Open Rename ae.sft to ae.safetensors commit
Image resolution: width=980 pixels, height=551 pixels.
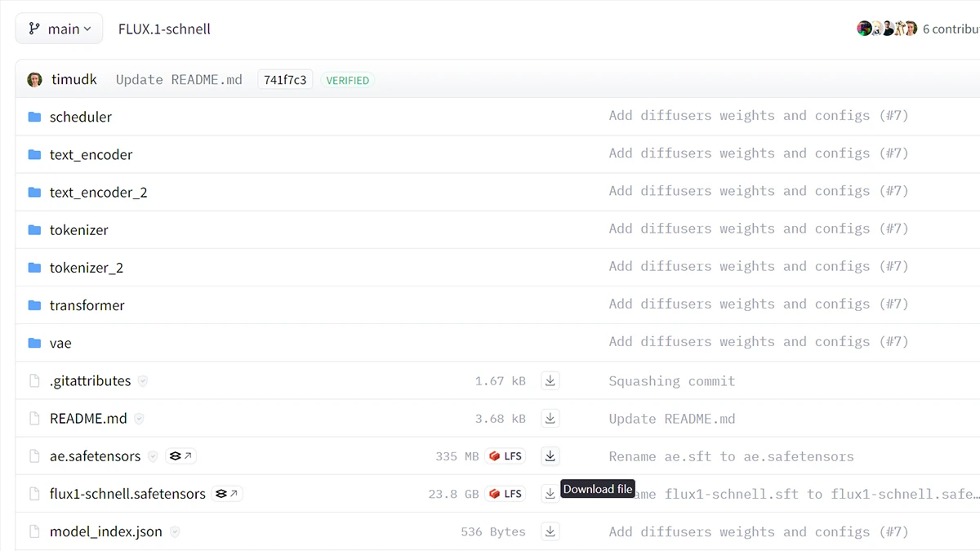point(732,456)
